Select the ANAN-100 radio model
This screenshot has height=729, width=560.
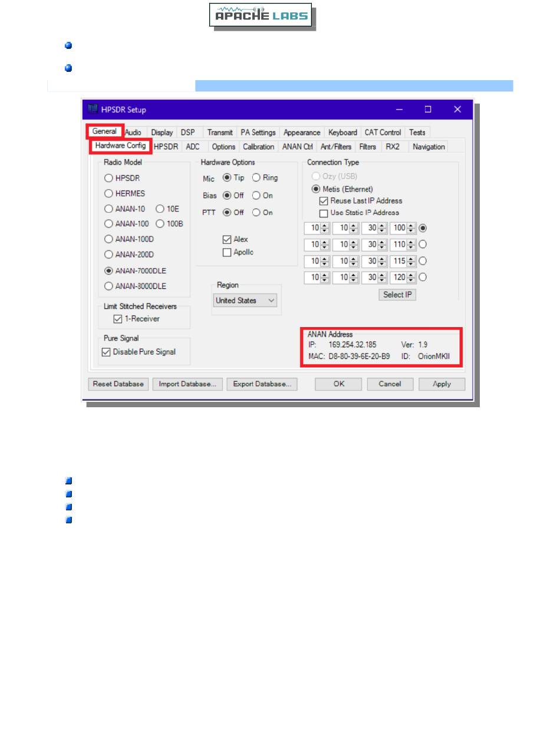126,224
